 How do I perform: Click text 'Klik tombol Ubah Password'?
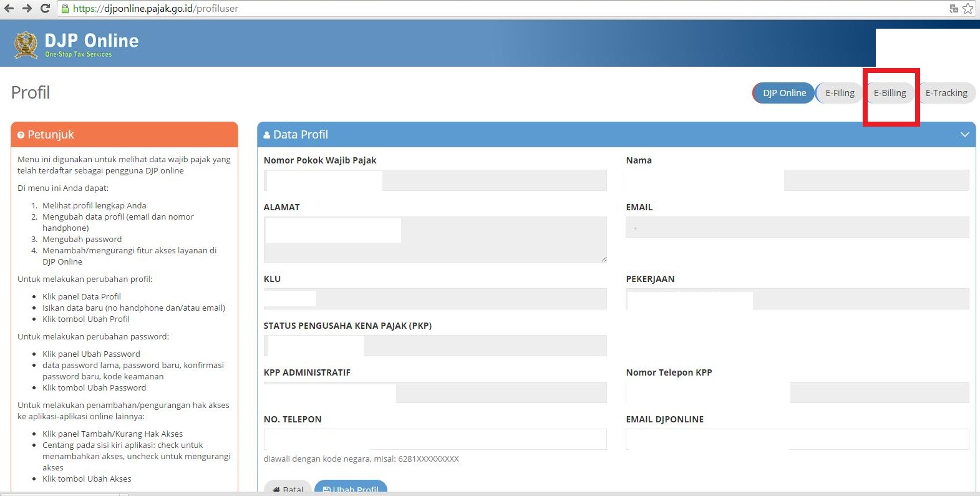click(94, 387)
